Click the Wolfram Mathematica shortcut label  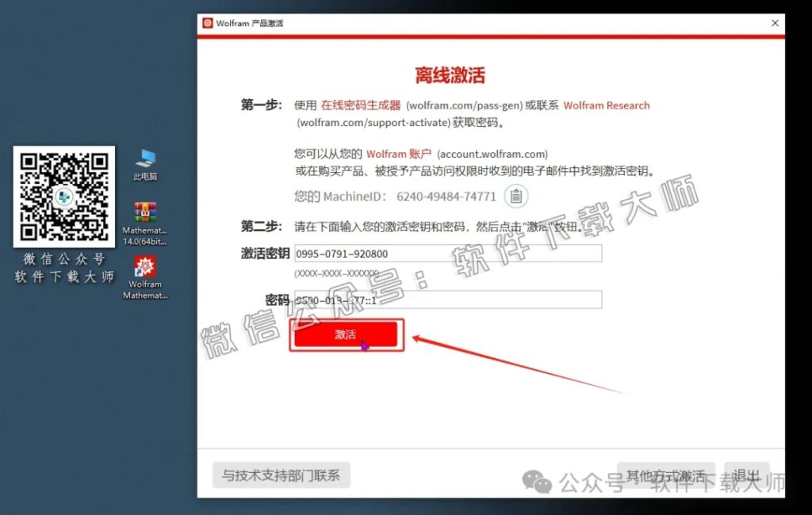pos(144,290)
